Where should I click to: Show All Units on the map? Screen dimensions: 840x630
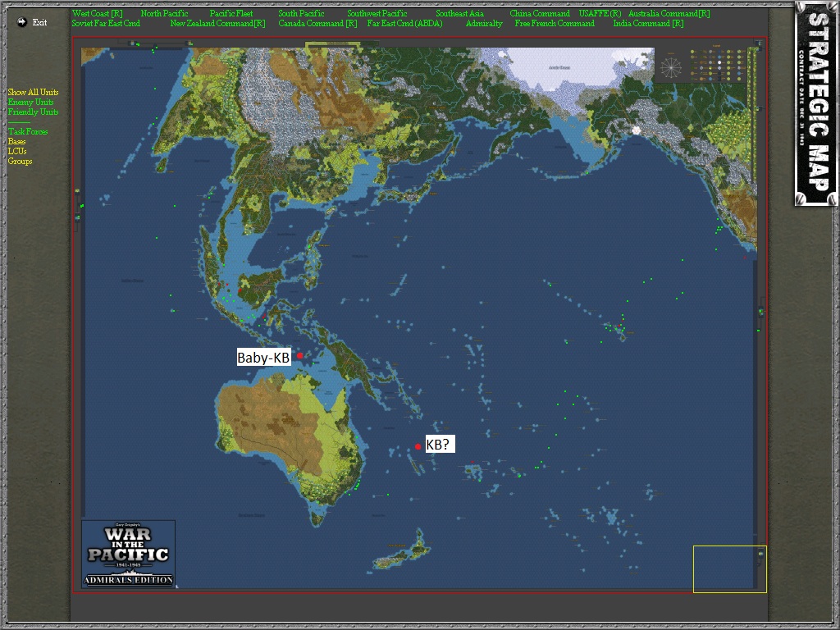pos(33,92)
